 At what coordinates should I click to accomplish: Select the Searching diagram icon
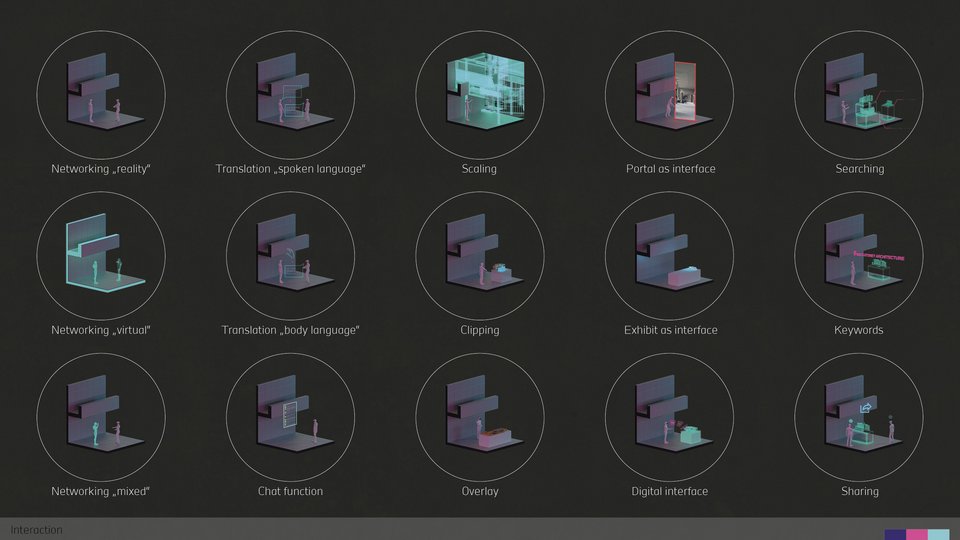pyautogui.click(x=859, y=95)
